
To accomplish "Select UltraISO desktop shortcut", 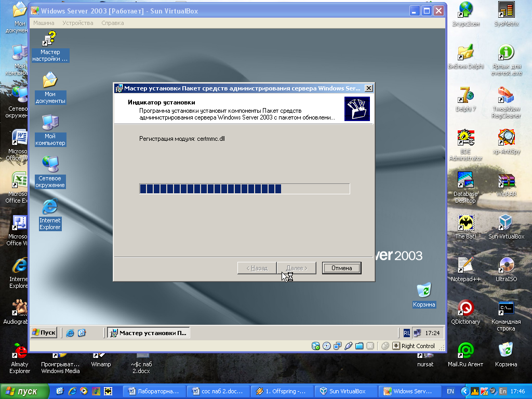I will click(x=506, y=270).
